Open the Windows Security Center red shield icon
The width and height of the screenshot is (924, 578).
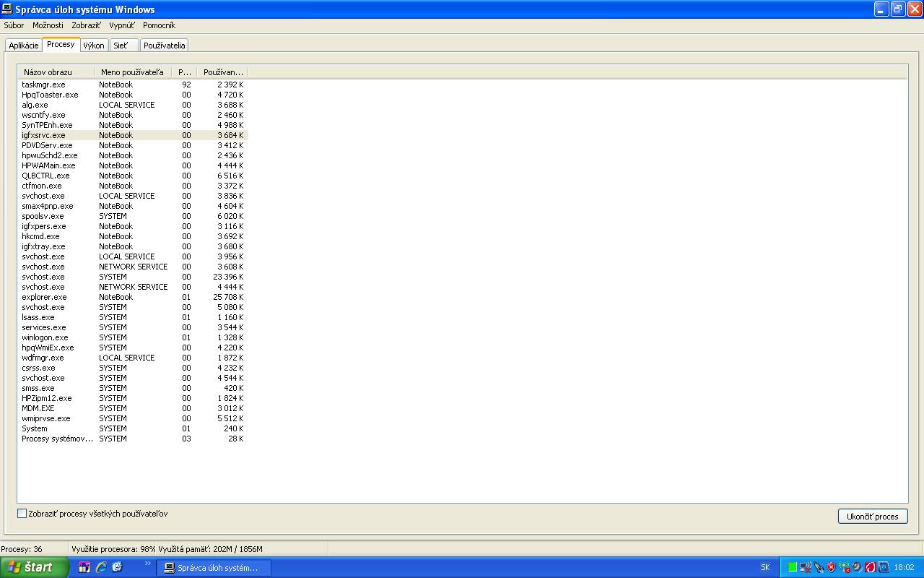pyautogui.click(x=831, y=567)
